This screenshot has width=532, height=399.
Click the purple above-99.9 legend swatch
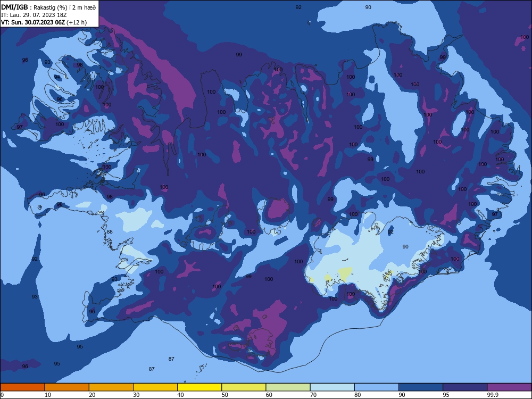pyautogui.click(x=509, y=387)
